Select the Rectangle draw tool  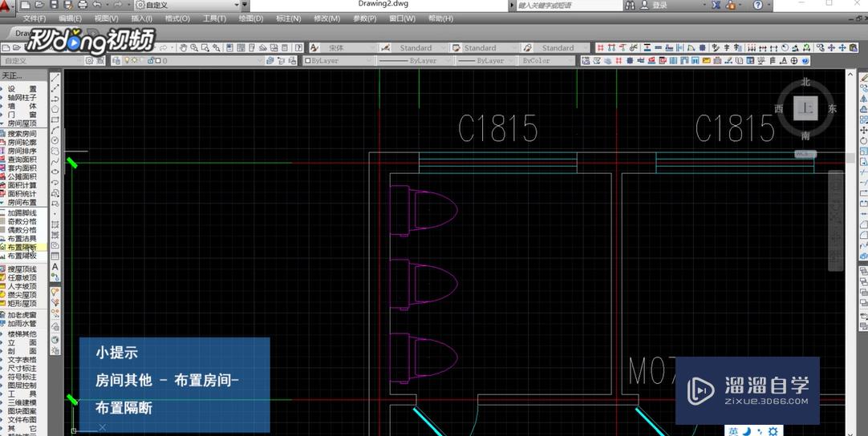coord(55,119)
